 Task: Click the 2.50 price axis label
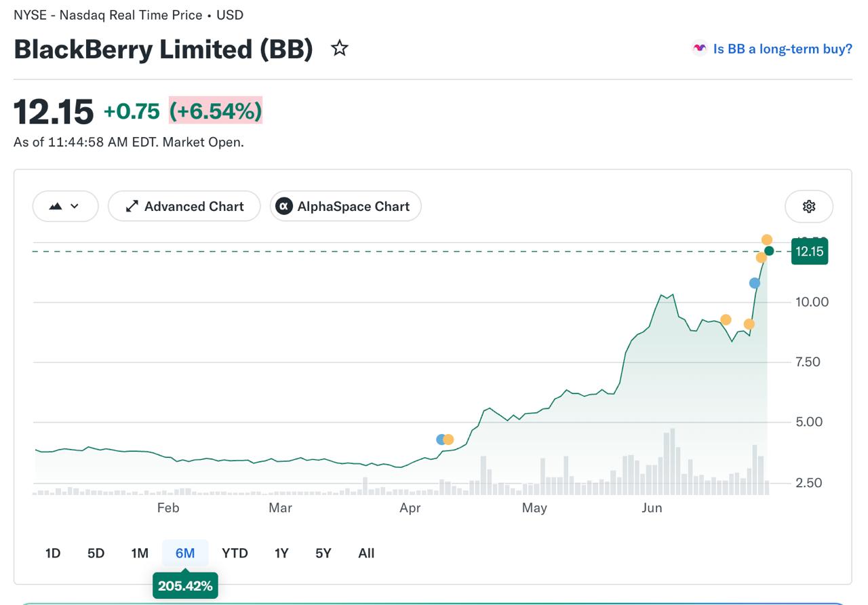tap(808, 483)
